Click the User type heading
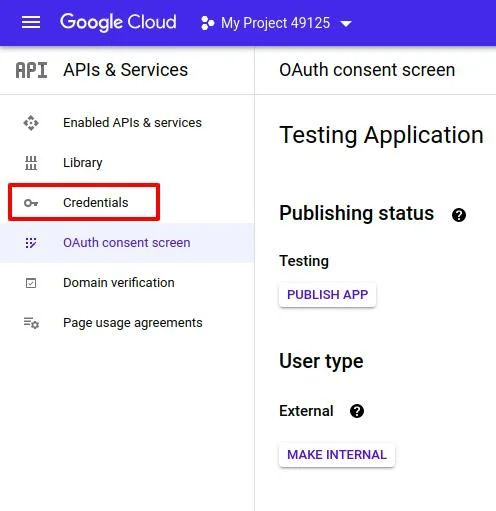496x511 pixels. (x=321, y=362)
